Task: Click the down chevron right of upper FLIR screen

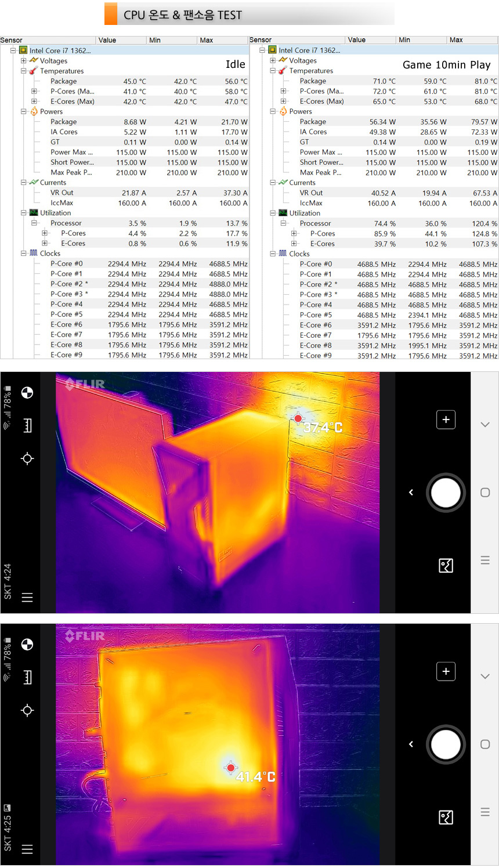Action: click(485, 425)
